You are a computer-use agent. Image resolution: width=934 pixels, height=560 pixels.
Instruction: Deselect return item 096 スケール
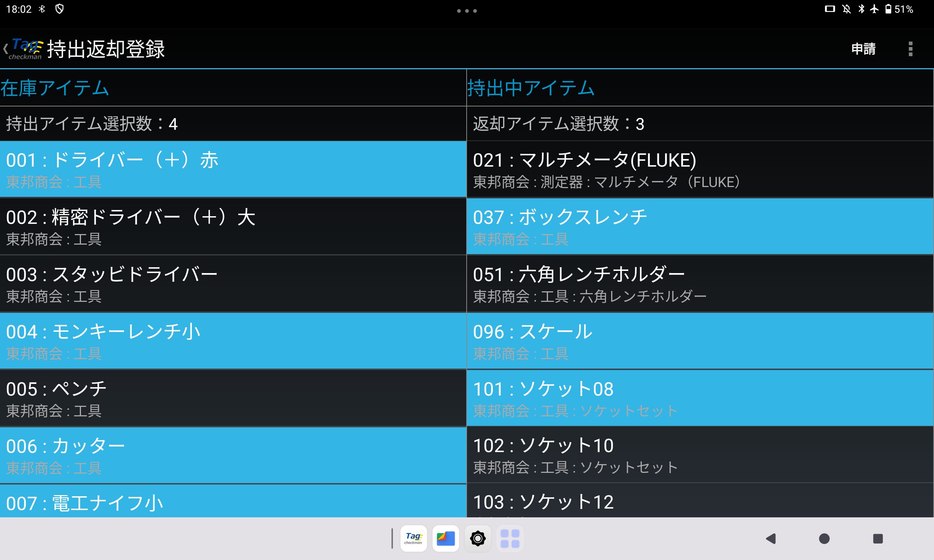700,341
